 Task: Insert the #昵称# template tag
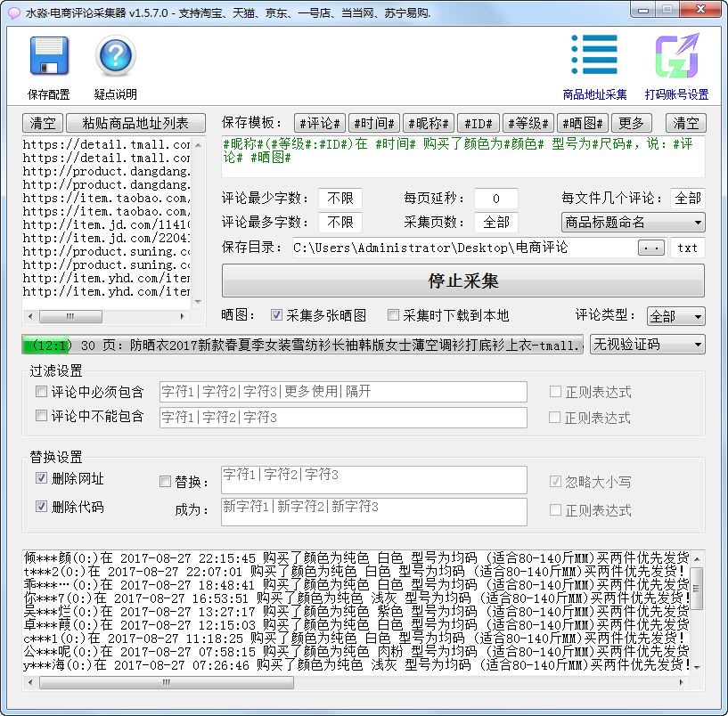[x=429, y=123]
